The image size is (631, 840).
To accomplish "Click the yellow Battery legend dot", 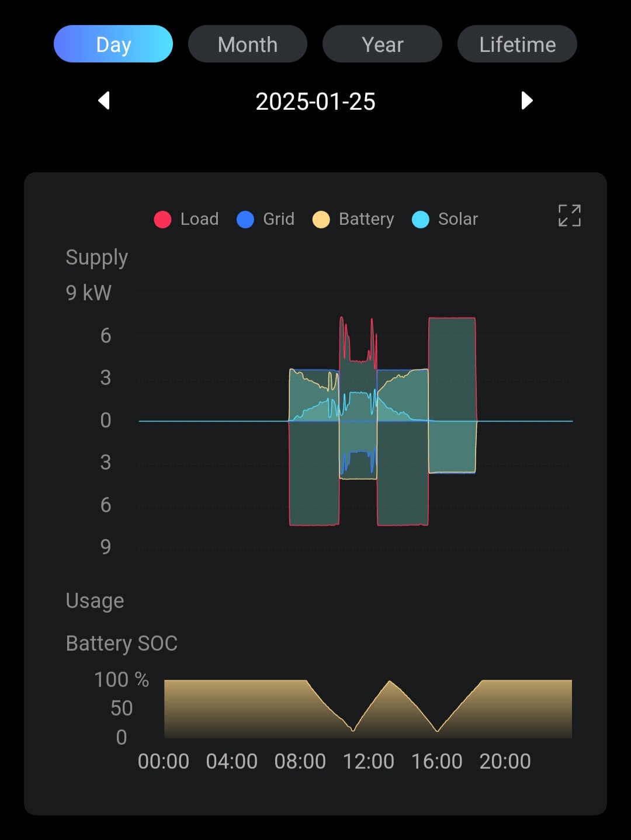I will (321, 220).
